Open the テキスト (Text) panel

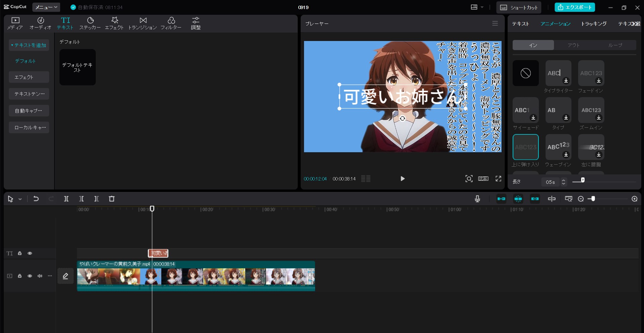pyautogui.click(x=65, y=23)
